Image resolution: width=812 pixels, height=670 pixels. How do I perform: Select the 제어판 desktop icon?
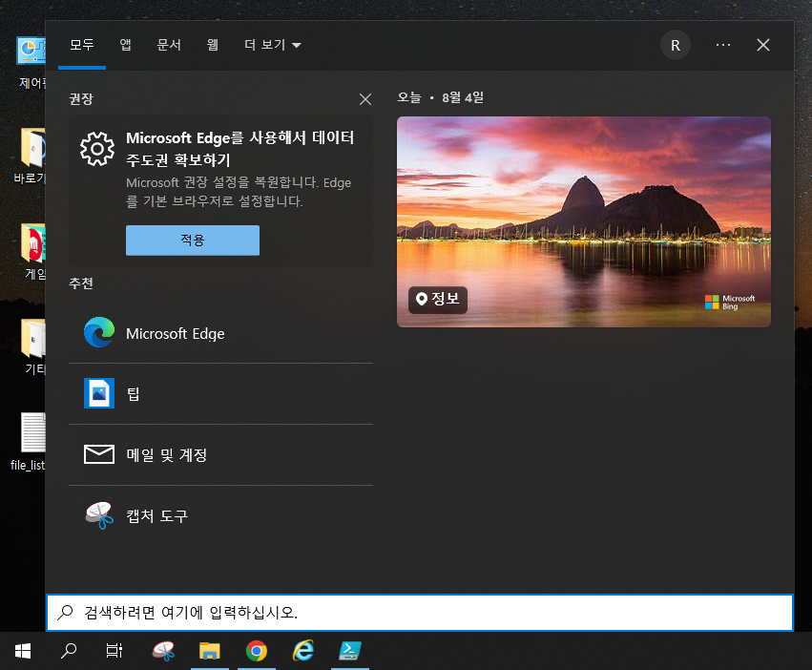31,63
